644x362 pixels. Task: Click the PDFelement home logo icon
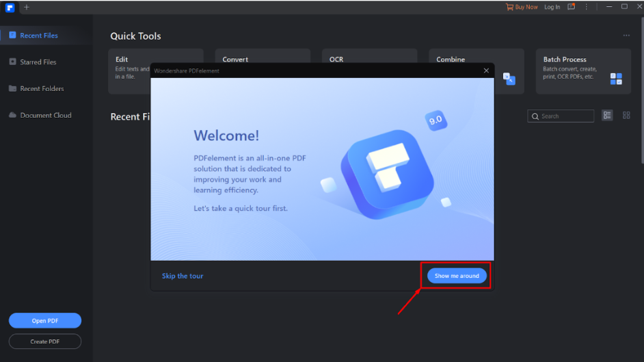tap(10, 8)
